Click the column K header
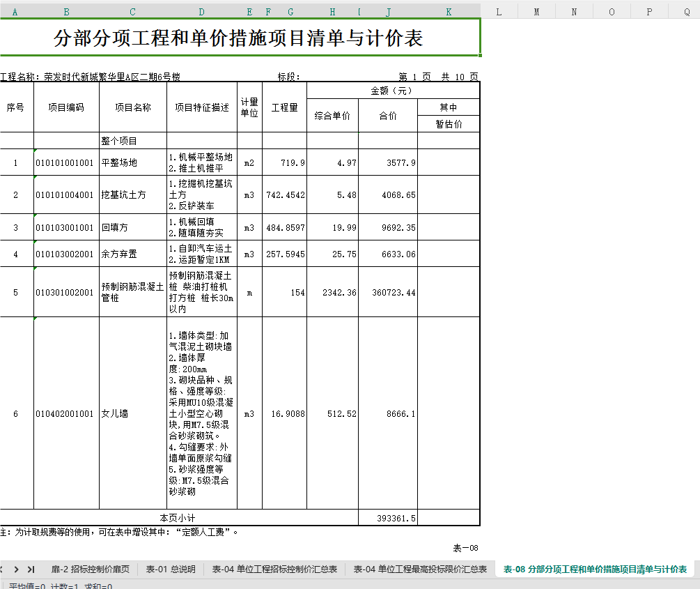Image resolution: width=700 pixels, height=589 pixels. tap(449, 12)
